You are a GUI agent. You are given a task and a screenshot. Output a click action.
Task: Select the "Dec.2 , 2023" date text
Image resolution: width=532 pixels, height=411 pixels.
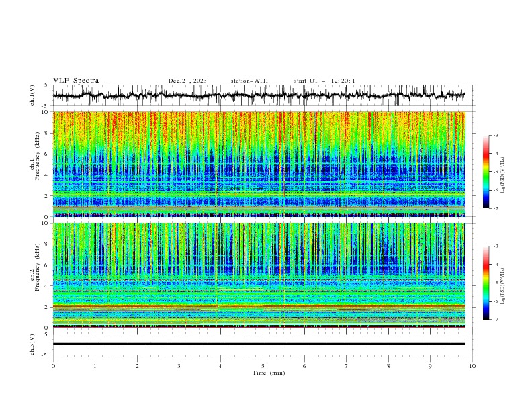(x=187, y=81)
